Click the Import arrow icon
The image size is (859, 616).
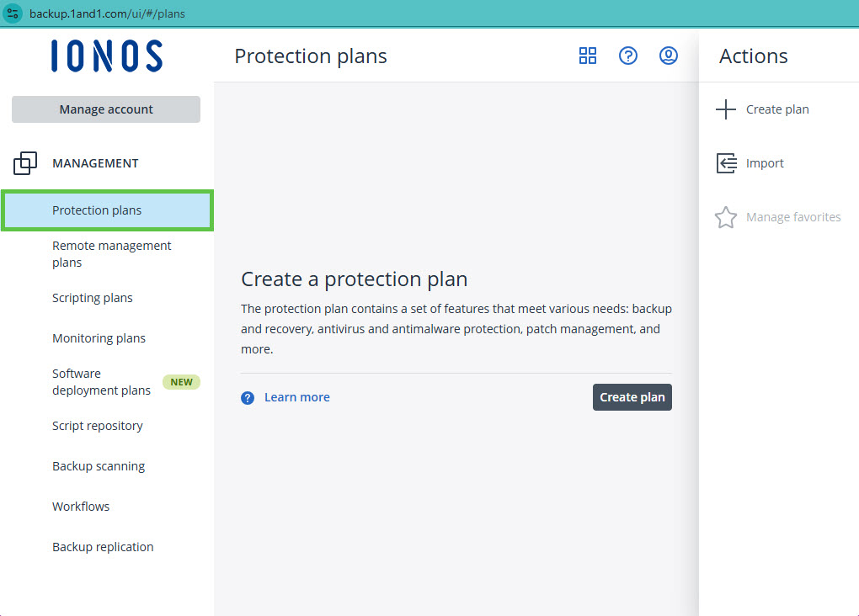pos(726,163)
